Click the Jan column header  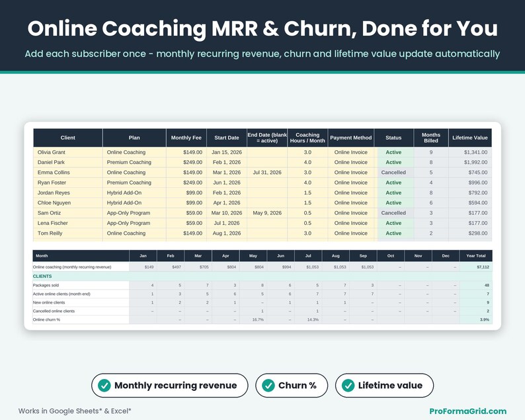click(x=143, y=255)
